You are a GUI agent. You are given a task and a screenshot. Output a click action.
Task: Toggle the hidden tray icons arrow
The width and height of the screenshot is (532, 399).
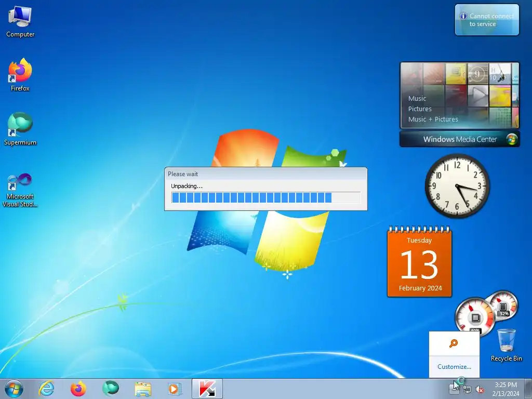point(454,388)
